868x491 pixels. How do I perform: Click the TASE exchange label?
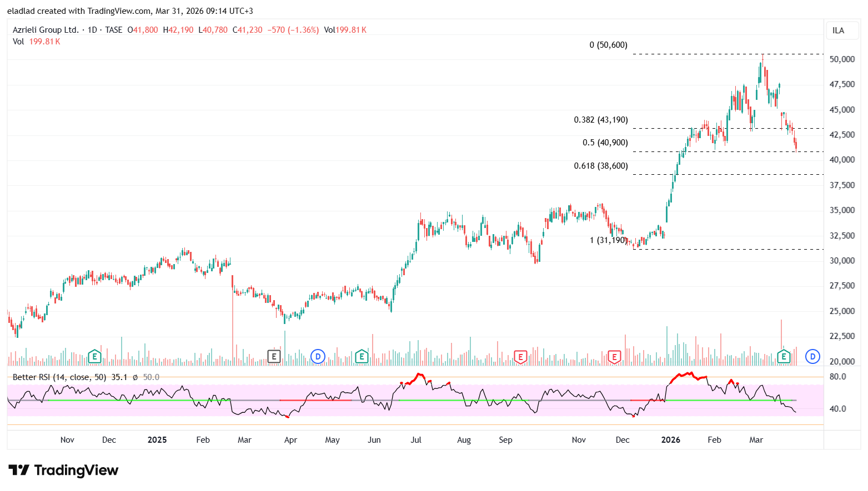tap(114, 30)
